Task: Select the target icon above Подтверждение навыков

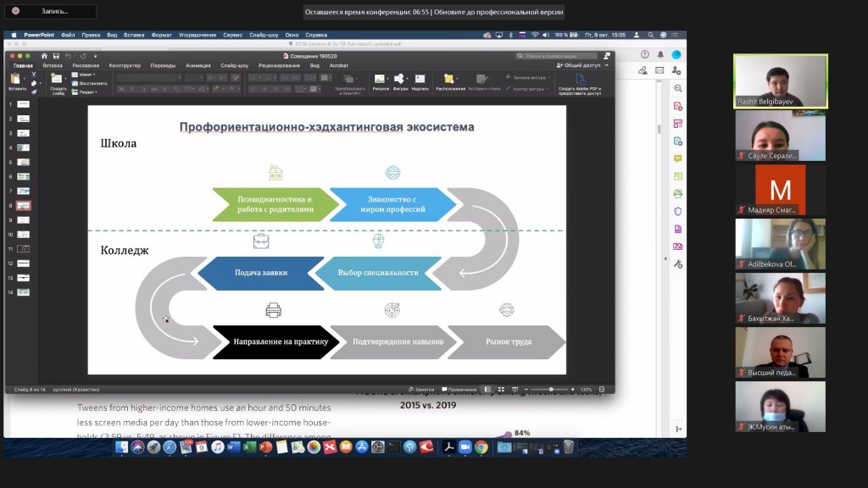Action: click(392, 310)
